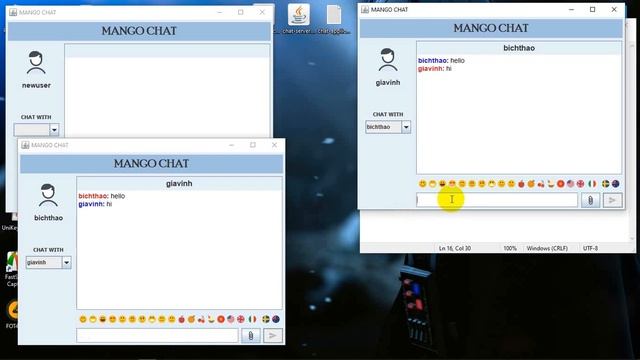Pick the Italy flag emoji in bichthao's window
This screenshot has width=640, height=360.
coord(253,319)
